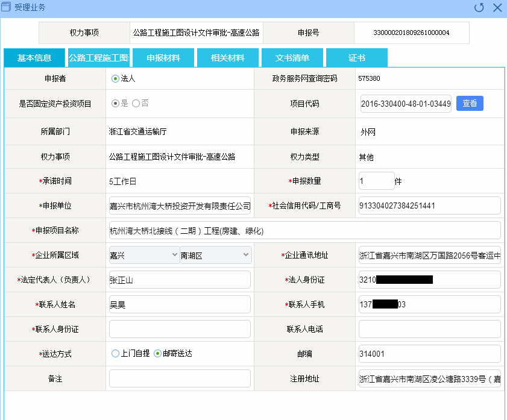Screen dimensions: 507x420
Task: Switch to the 申报材料 tab
Action: pos(163,58)
